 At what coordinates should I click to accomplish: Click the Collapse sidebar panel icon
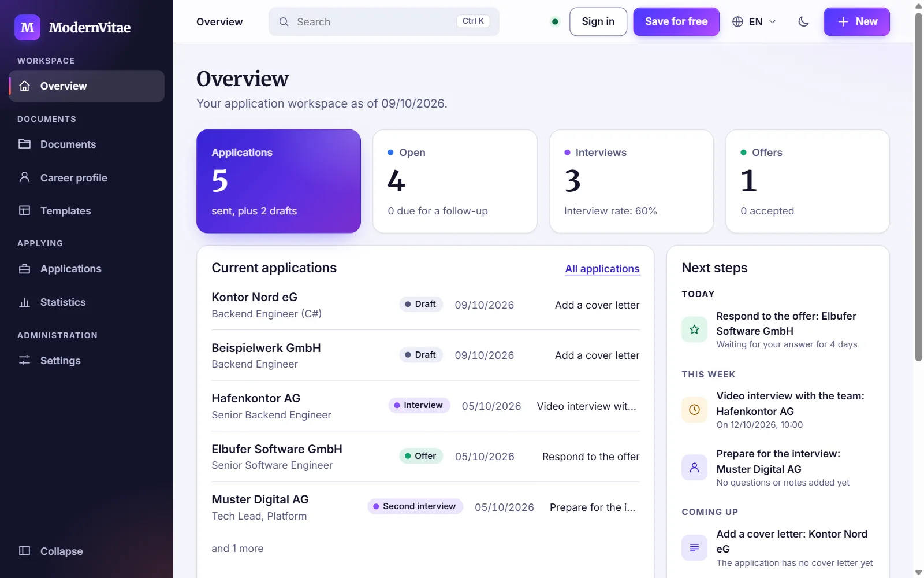[x=24, y=551]
